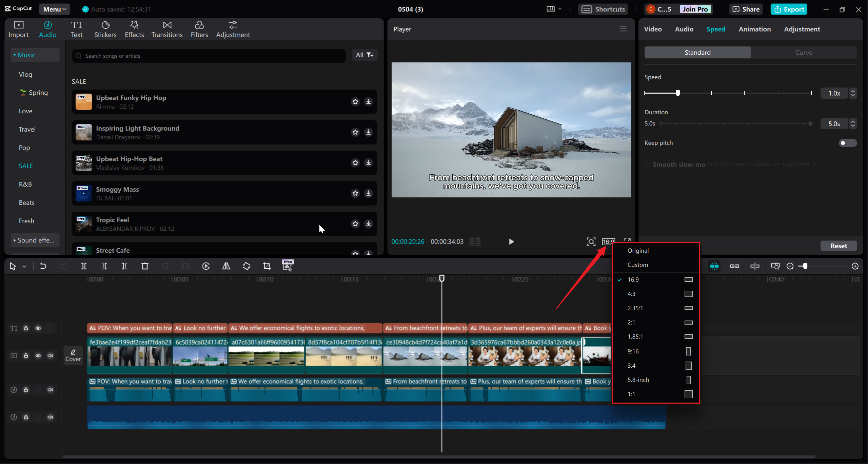
Task: Click the Reset button for speed settings
Action: (x=839, y=246)
